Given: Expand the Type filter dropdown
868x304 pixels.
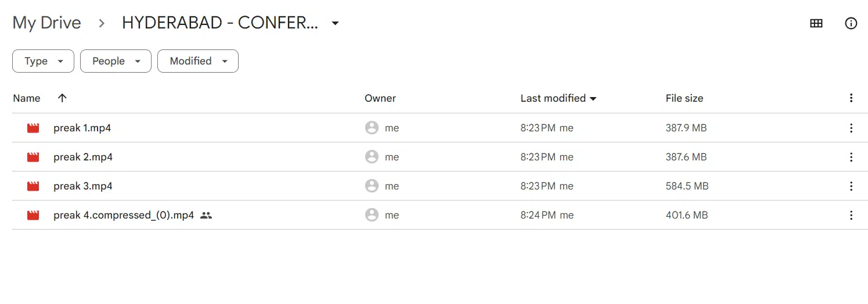Looking at the screenshot, I should coord(43,61).
